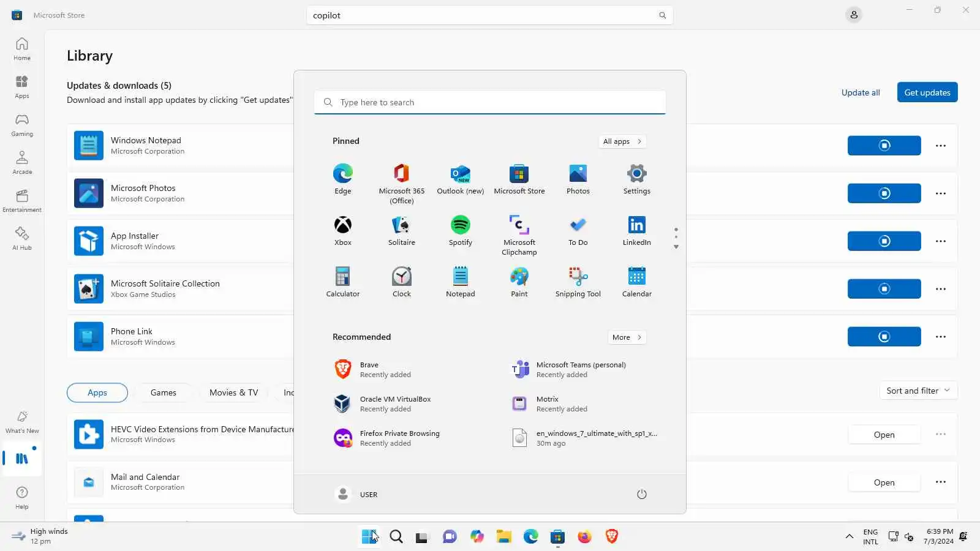This screenshot has width=980, height=551.
Task: Stop App Installer update download
Action: (884, 241)
